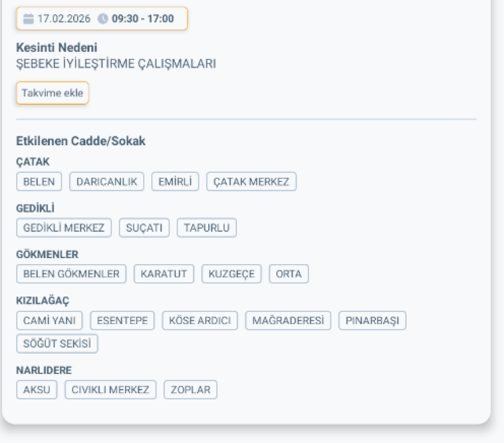Click the BELEN GÖKMENLER tag
The width and height of the screenshot is (504, 443).
(x=71, y=274)
